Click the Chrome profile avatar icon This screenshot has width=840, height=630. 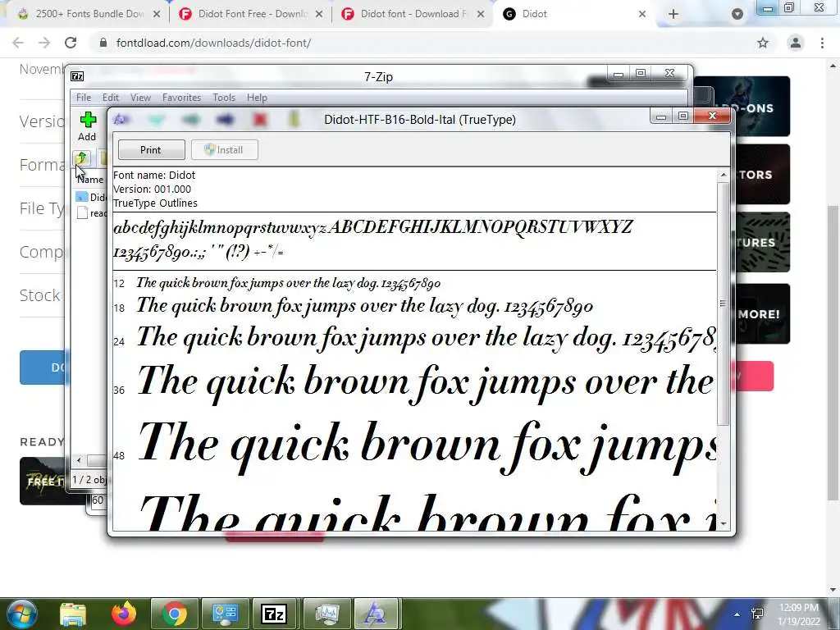[796, 43]
